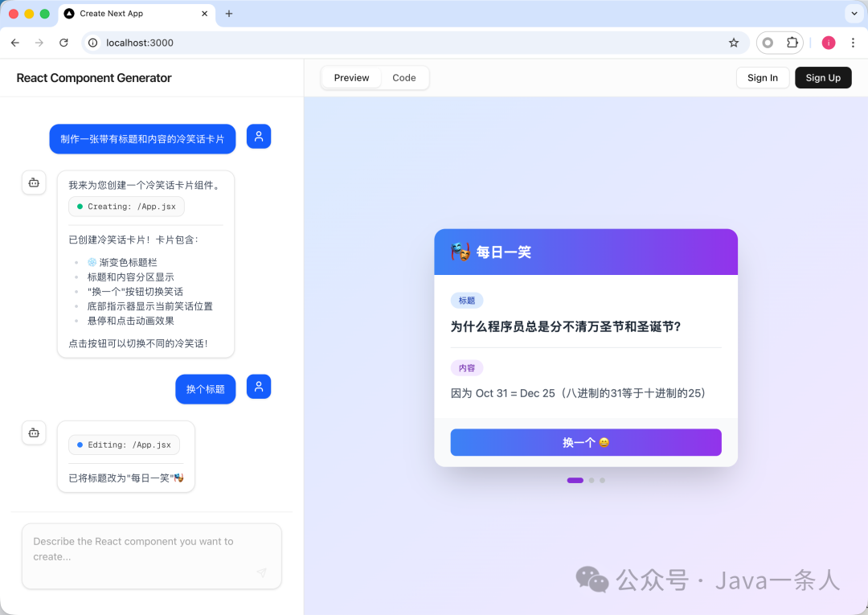
Task: Click the Sign Up button
Action: 823,77
